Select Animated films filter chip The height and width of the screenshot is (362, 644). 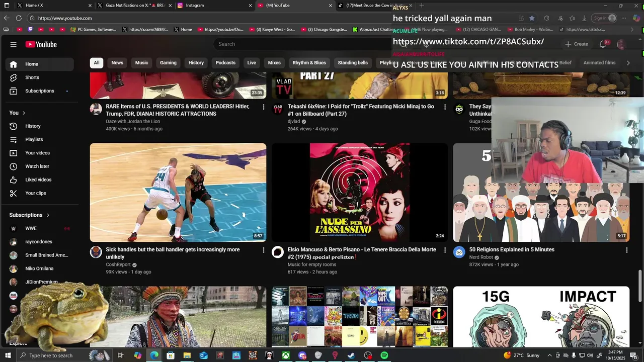click(x=599, y=63)
